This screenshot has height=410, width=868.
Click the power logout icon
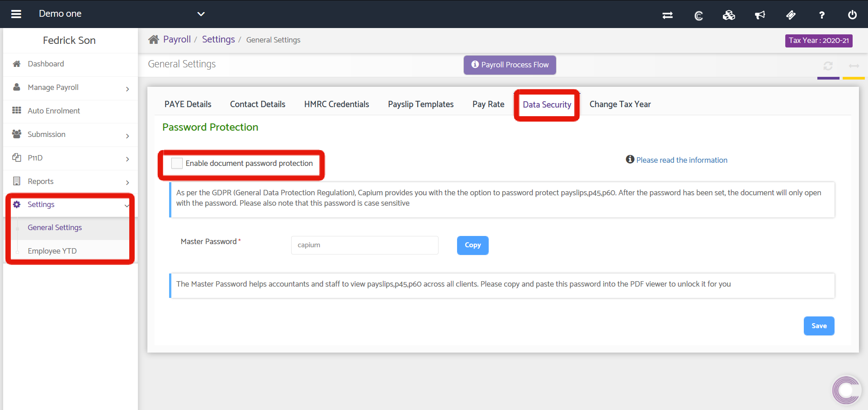coord(852,14)
